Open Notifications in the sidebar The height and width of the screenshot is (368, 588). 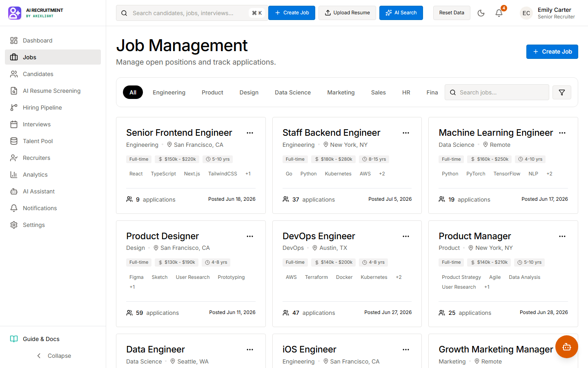point(53,208)
